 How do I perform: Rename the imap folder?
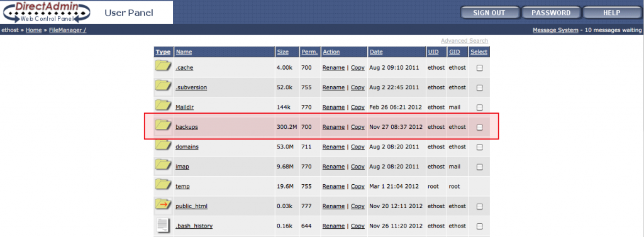(x=333, y=167)
